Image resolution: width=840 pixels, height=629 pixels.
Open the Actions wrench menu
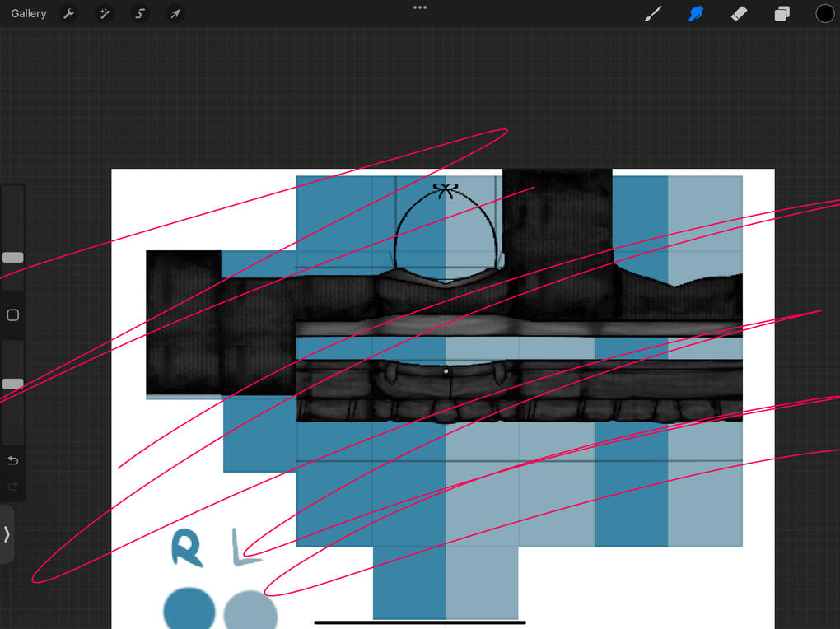(x=69, y=14)
